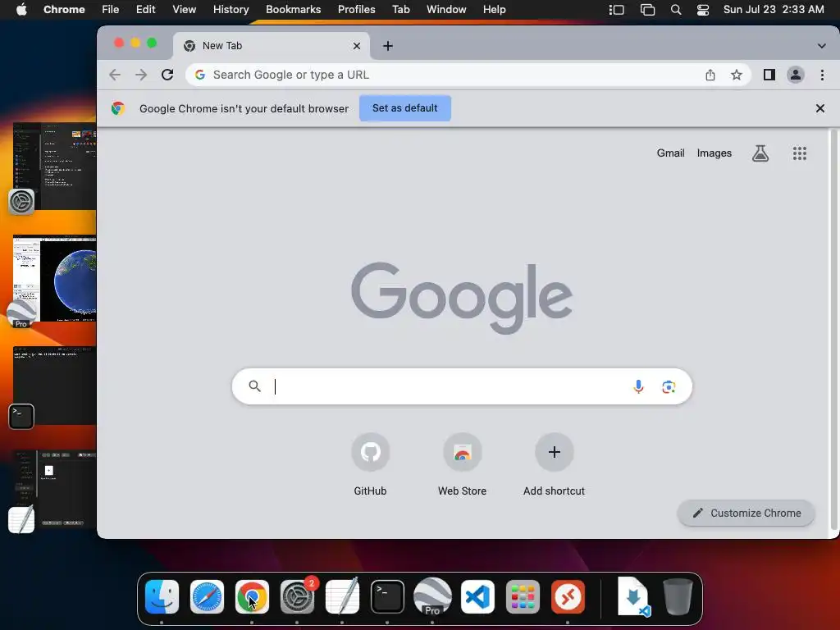
Task: Launch Safari from the Dock
Action: click(x=207, y=596)
